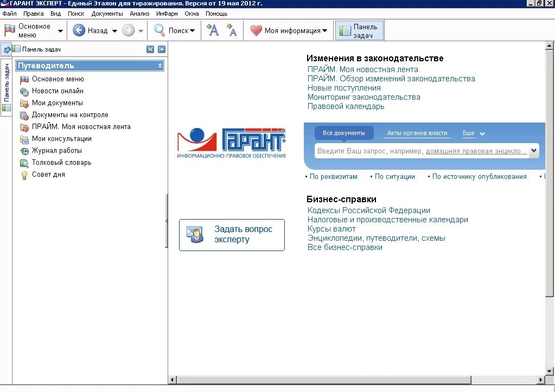Open the forward history dropdown arrow
The height and width of the screenshot is (392, 555).
(141, 31)
